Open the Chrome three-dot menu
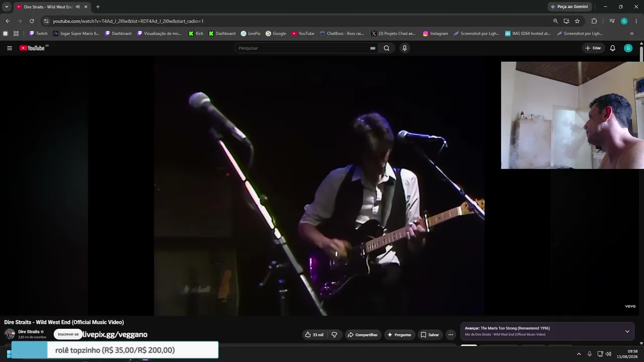Screen dimensions: 644x362 tap(636, 21)
